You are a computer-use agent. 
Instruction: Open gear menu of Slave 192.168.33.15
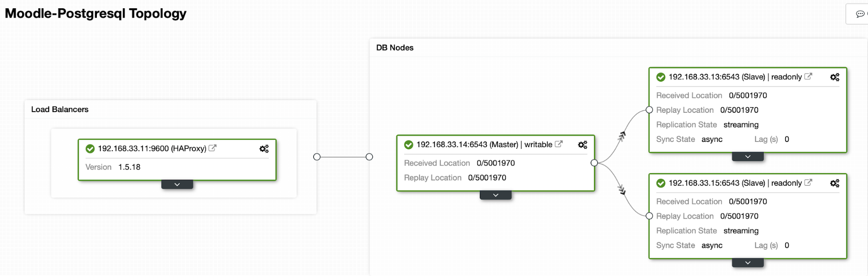pyautogui.click(x=835, y=184)
